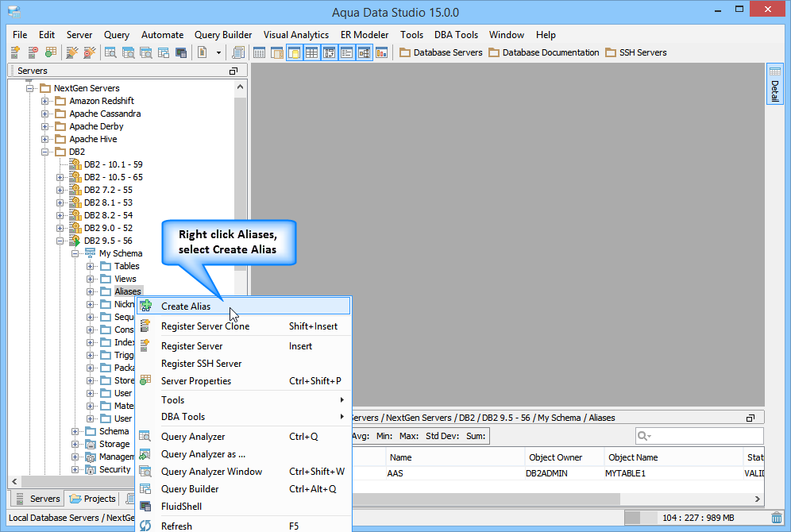The image size is (791, 532).
Task: Open the dropdown arrow beside document icon
Action: (x=218, y=52)
